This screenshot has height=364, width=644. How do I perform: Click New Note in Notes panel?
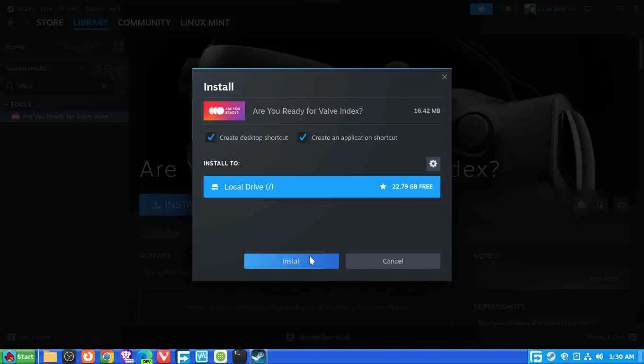[604, 279]
